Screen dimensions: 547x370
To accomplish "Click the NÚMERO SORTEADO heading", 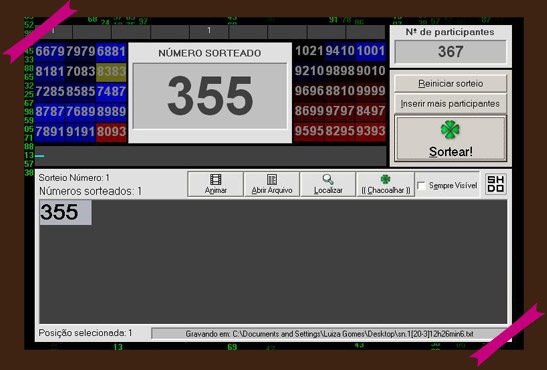I will pos(210,53).
